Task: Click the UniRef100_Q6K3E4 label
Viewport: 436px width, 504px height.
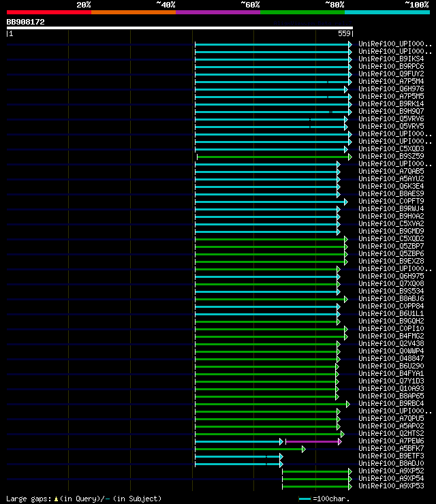Action: [391, 186]
